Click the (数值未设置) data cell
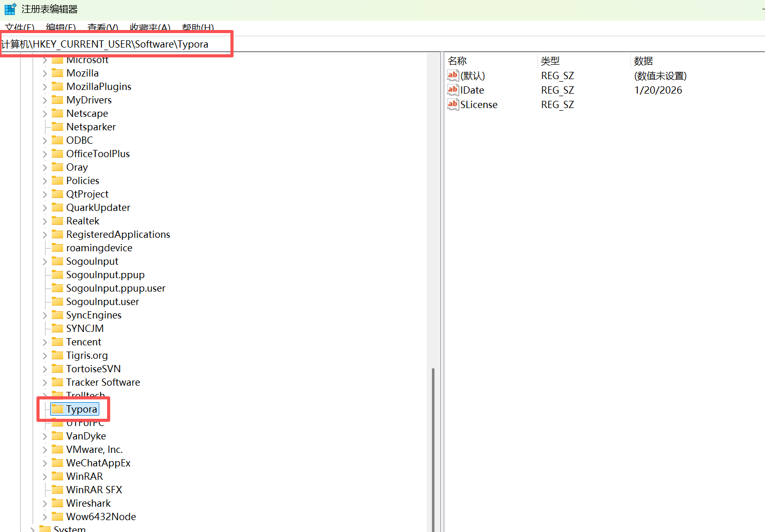 tap(661, 75)
